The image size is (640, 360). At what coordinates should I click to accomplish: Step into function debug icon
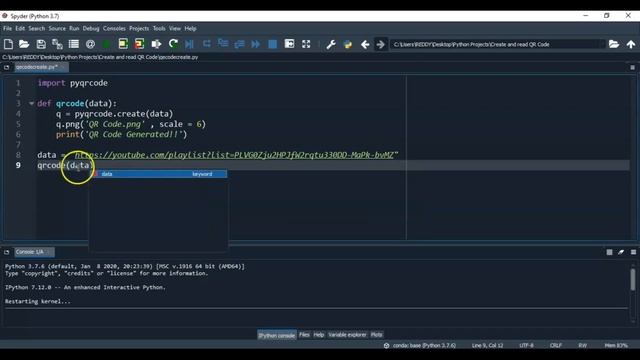pyautogui.click(x=223, y=44)
